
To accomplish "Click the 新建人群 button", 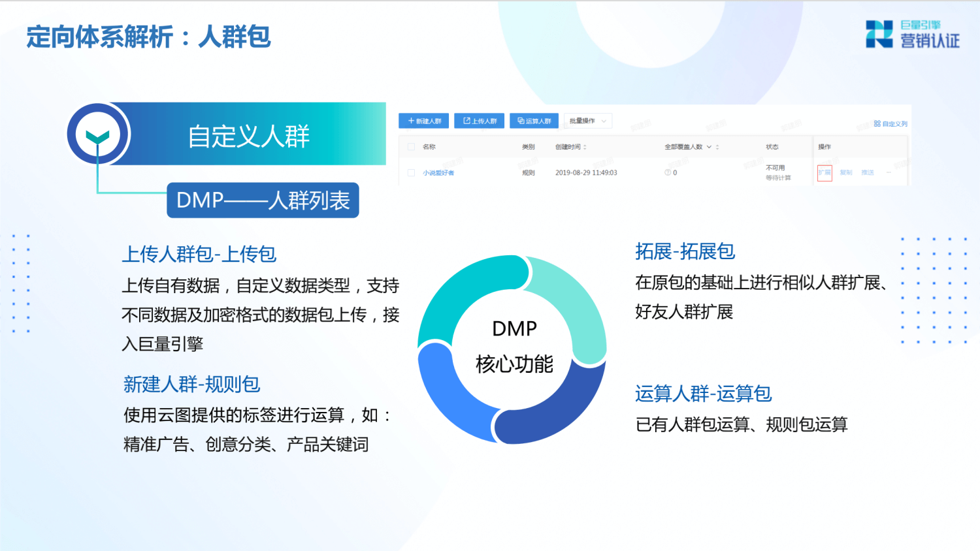I will [424, 121].
